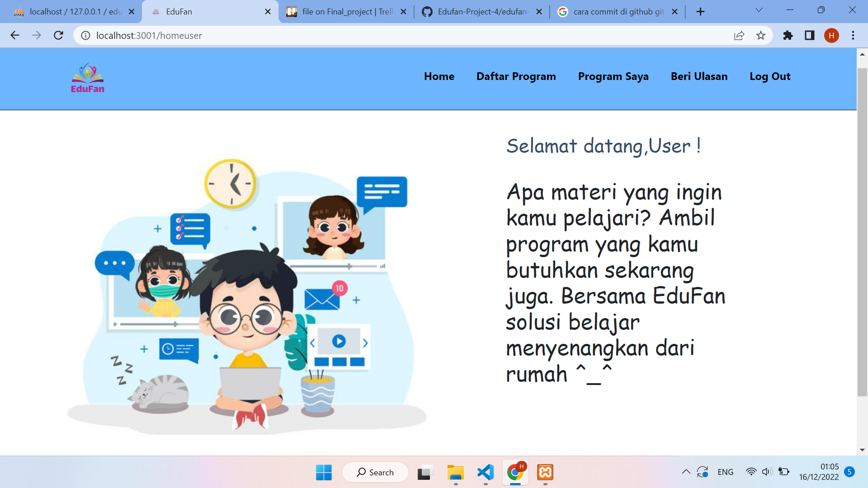Click Beri Ulasan in the navbar
Image resolution: width=868 pixels, height=488 pixels.
coord(699,76)
